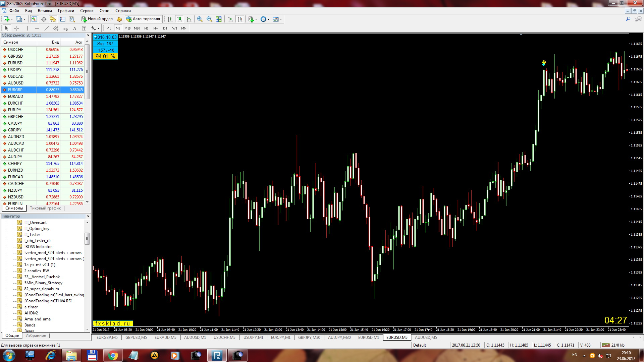Open the Periods clock dropdown

265,19
